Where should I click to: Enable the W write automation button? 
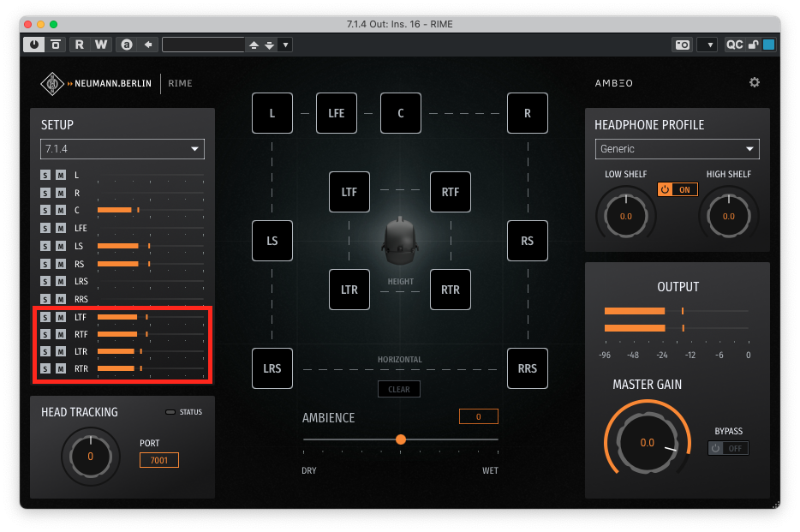pos(101,45)
